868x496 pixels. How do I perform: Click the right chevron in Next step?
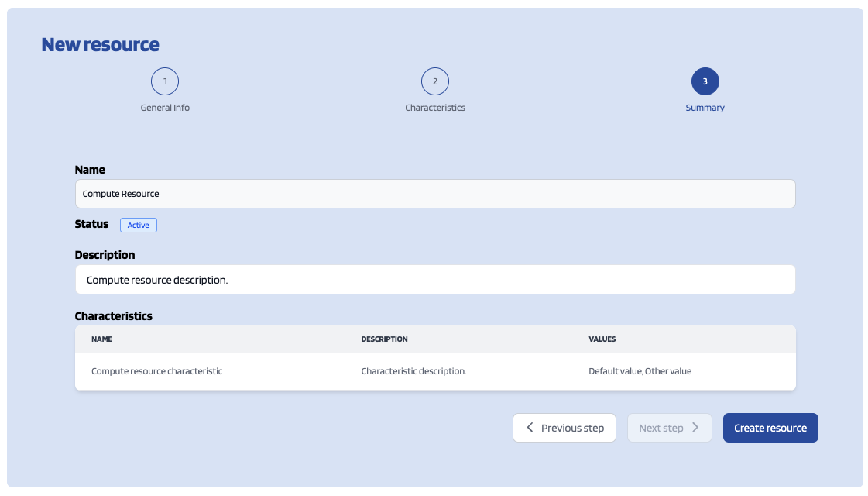(x=695, y=428)
